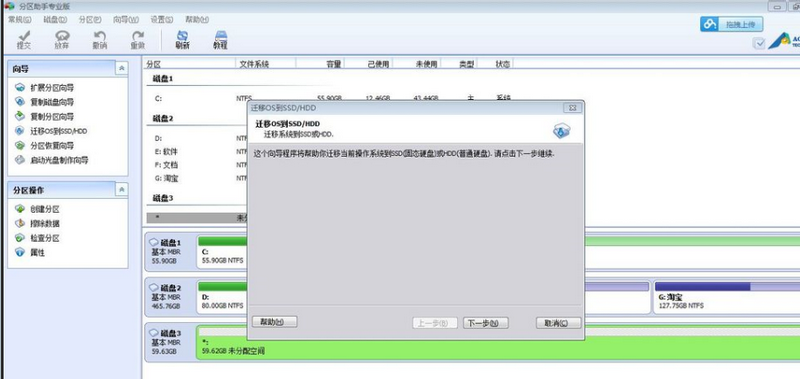
Task: Open the 教程 (tutorial) toolbar icon
Action: tap(220, 40)
